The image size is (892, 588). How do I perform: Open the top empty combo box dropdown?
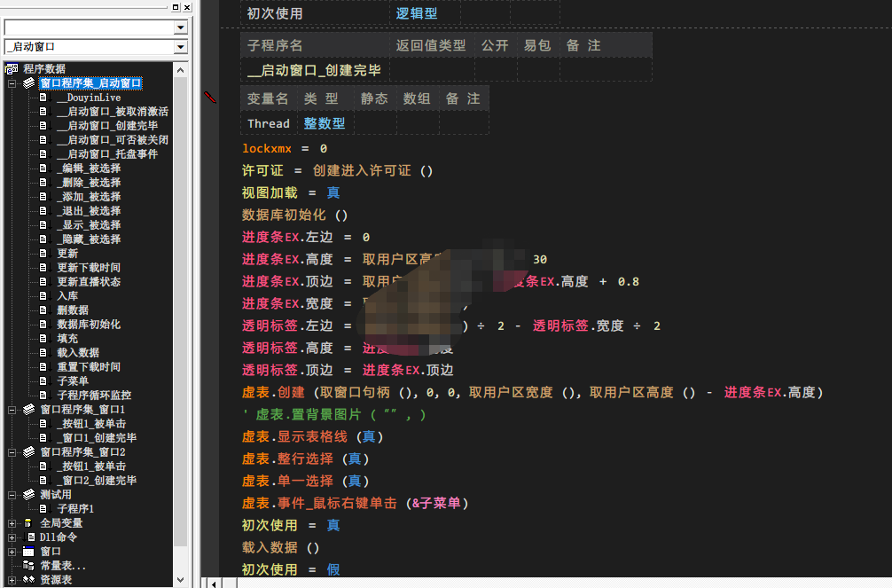click(x=181, y=27)
